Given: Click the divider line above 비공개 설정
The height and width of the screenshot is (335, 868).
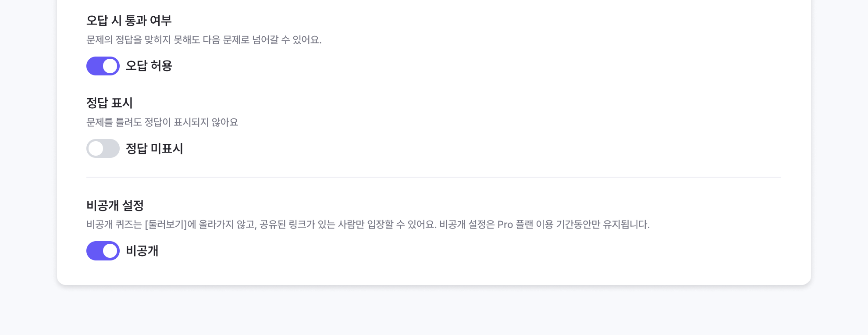Looking at the screenshot, I should [x=433, y=177].
